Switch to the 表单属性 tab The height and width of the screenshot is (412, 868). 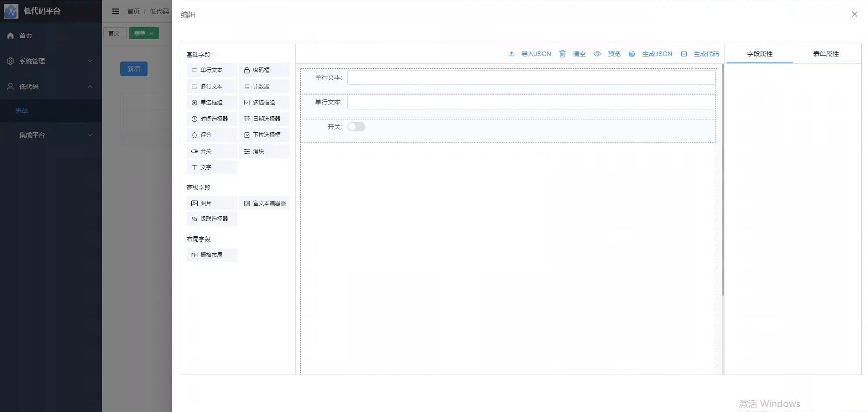[826, 54]
